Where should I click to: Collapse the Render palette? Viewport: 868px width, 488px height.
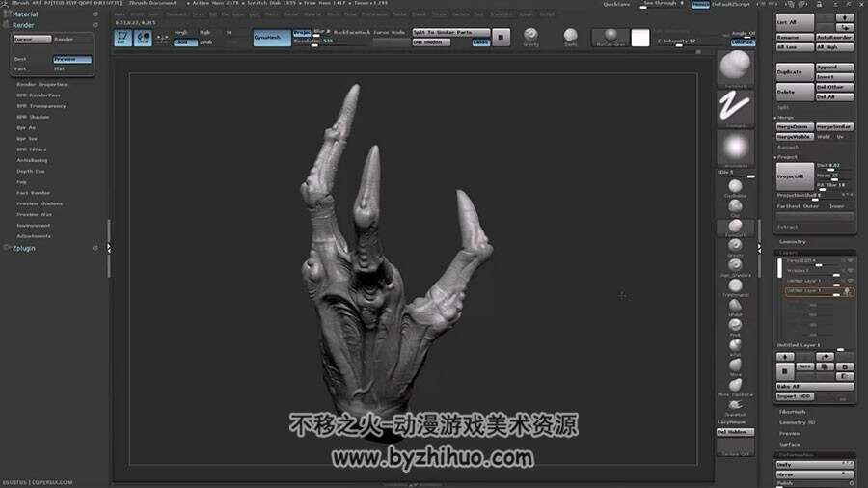23,25
